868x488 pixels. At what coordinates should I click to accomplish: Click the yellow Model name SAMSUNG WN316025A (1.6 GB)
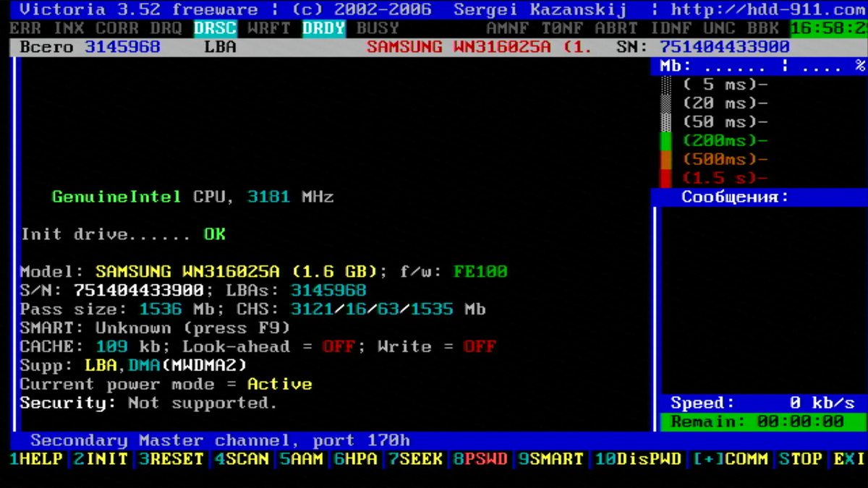point(237,272)
